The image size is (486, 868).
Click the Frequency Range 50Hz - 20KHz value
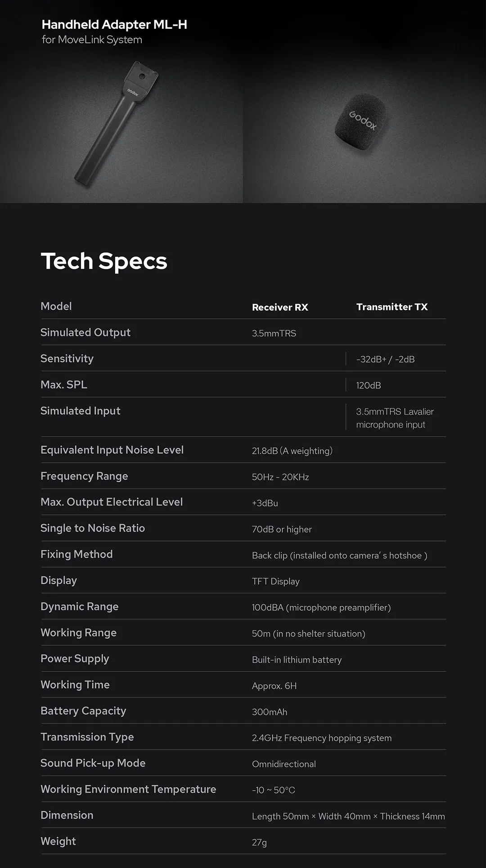pos(280,477)
